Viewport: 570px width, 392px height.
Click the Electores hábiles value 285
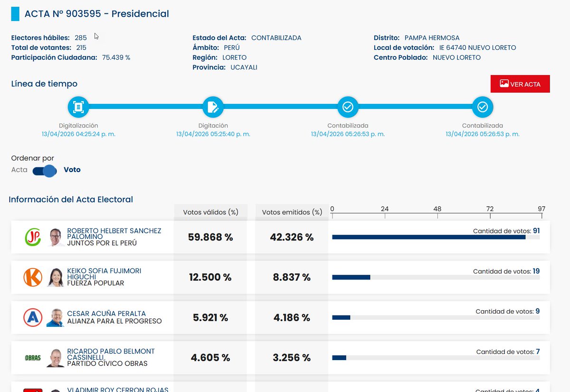coord(81,38)
